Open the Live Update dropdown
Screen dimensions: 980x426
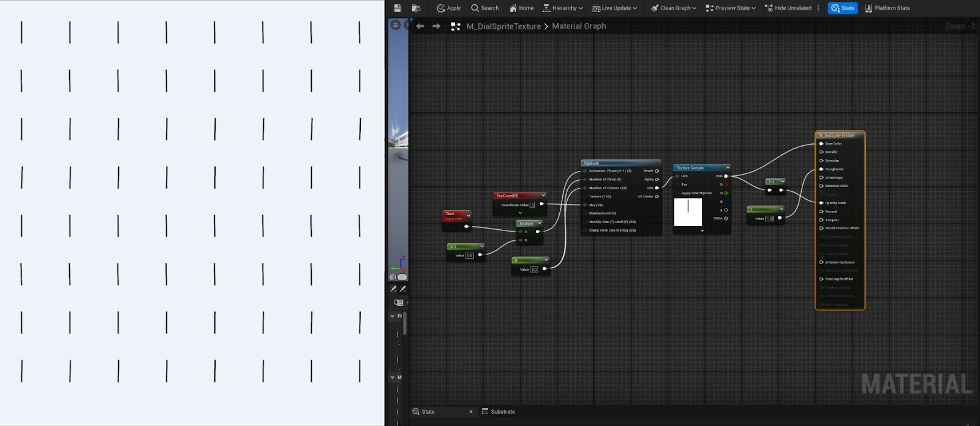[614, 8]
